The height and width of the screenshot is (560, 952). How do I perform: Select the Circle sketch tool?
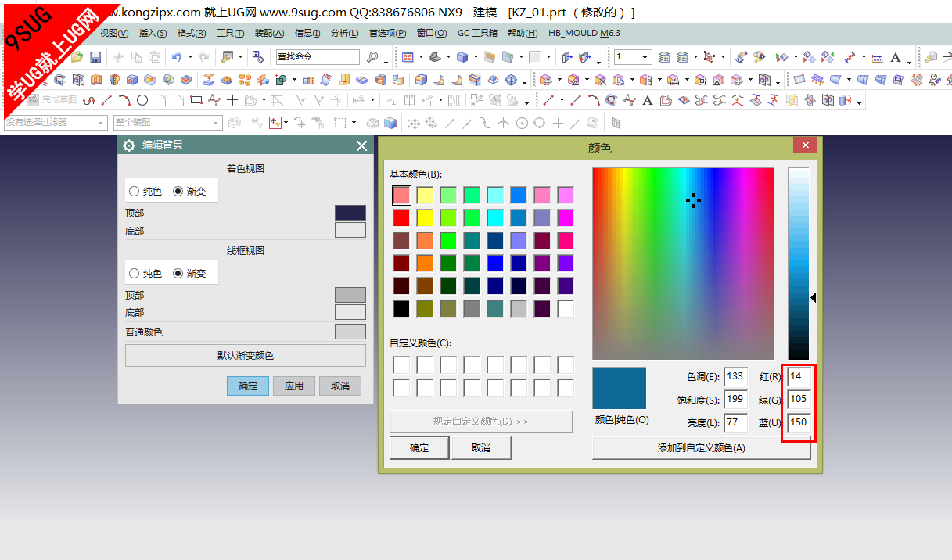(142, 100)
